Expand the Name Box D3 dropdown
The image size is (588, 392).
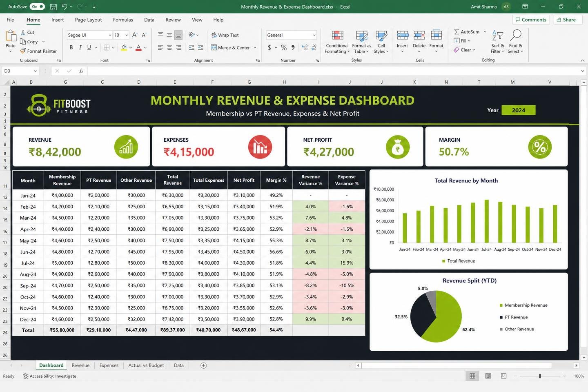click(x=35, y=71)
